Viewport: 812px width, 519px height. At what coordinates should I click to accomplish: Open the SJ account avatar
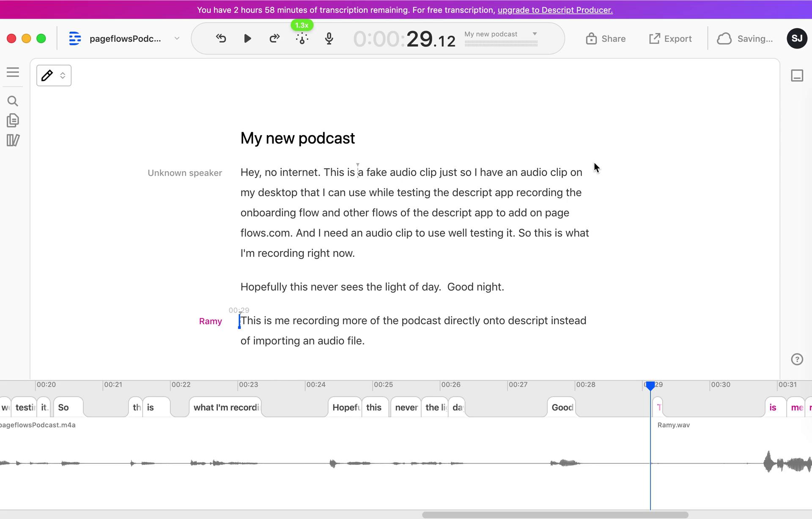(797, 38)
